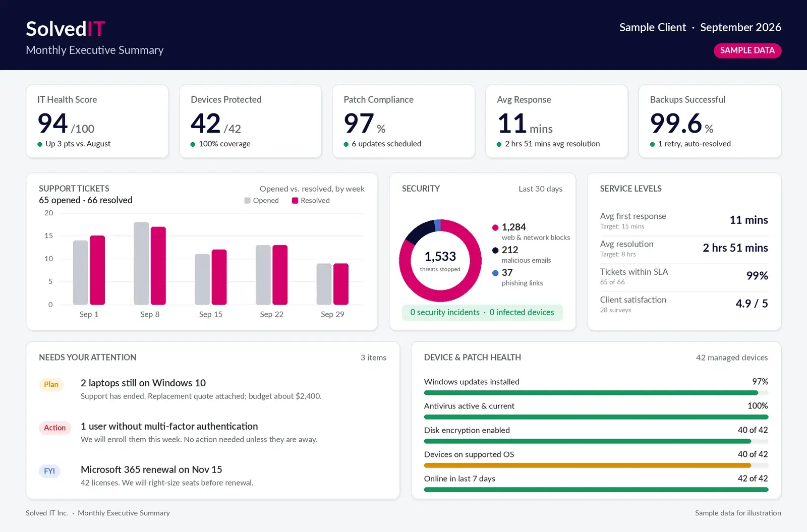Click the green dot beside 6 updates scheduled
This screenshot has width=807, height=532.
pyautogui.click(x=346, y=144)
